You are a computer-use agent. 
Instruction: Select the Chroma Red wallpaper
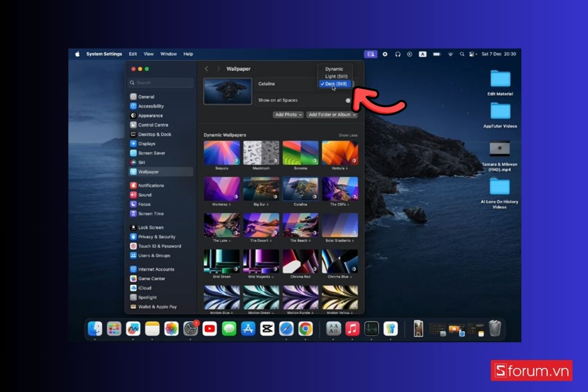point(300,262)
